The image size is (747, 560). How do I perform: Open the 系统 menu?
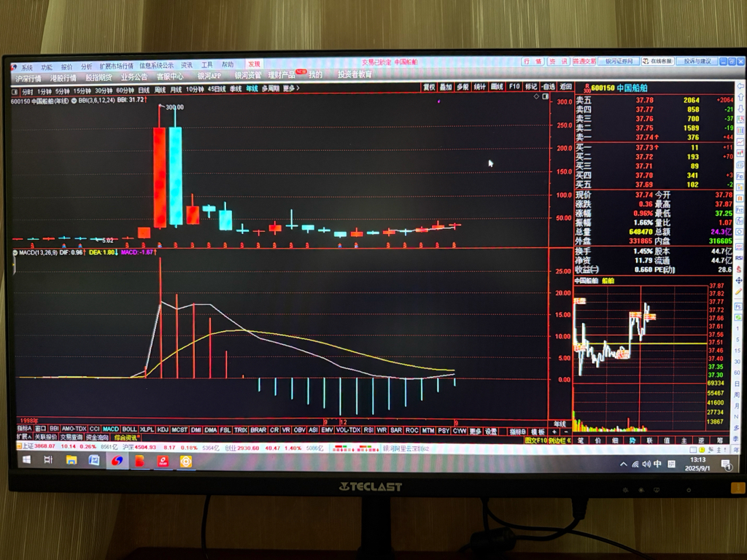click(x=27, y=67)
